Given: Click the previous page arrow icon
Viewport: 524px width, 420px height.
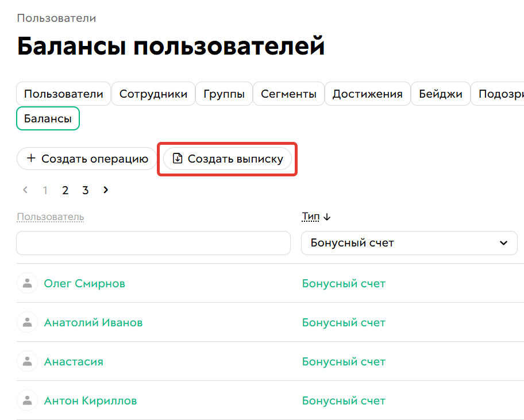Looking at the screenshot, I should coord(25,190).
